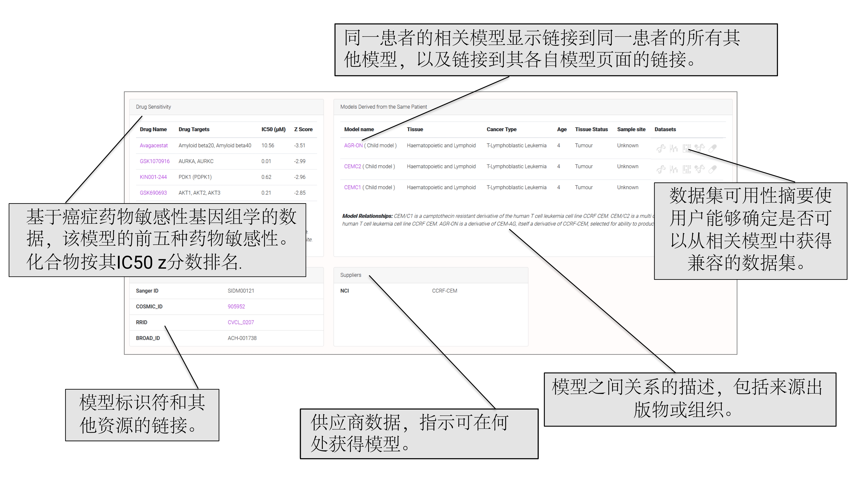Click the Datasets column header

tap(665, 129)
